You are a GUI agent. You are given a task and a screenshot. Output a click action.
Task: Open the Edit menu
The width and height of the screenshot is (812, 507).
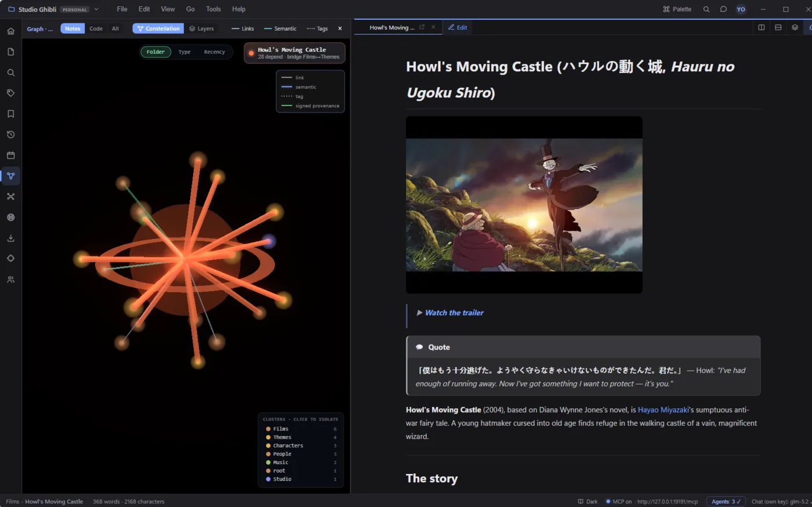coord(144,9)
